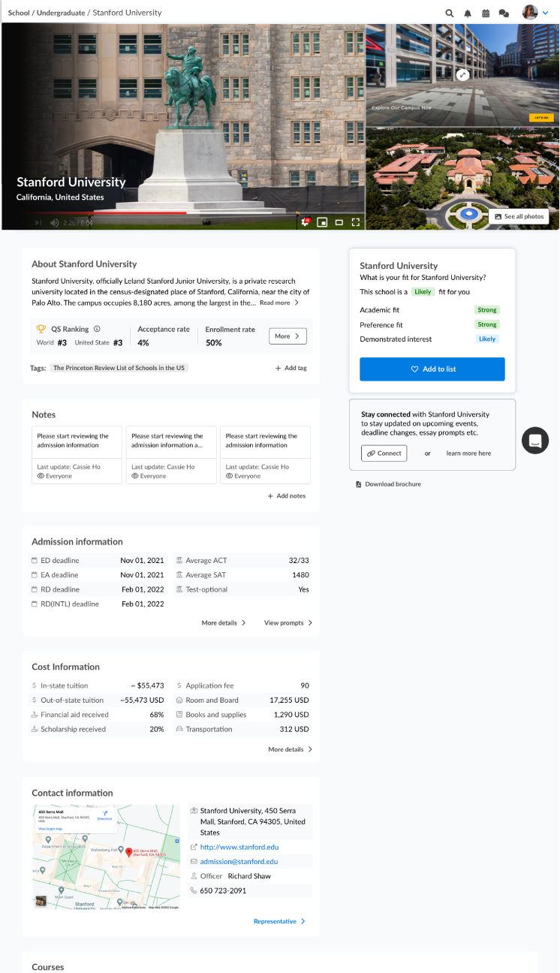
Task: Click Academic fit Strong badge
Action: click(x=487, y=310)
